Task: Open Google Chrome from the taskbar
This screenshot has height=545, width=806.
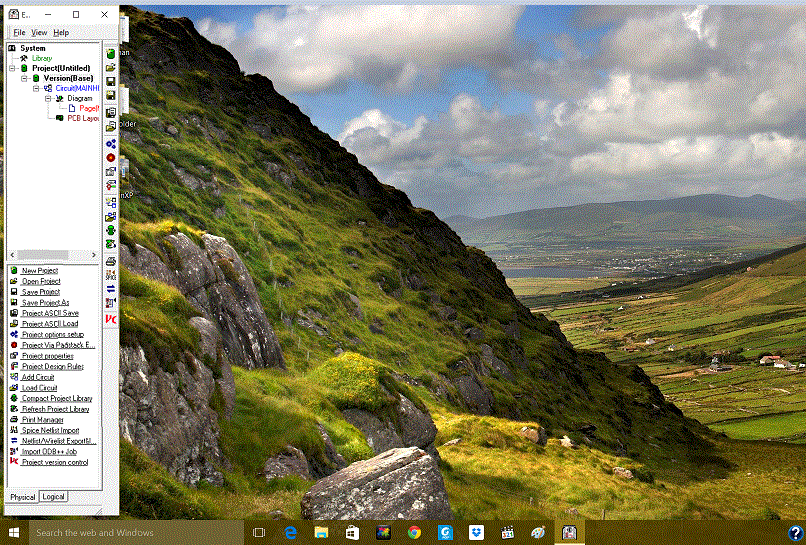Action: (414, 533)
